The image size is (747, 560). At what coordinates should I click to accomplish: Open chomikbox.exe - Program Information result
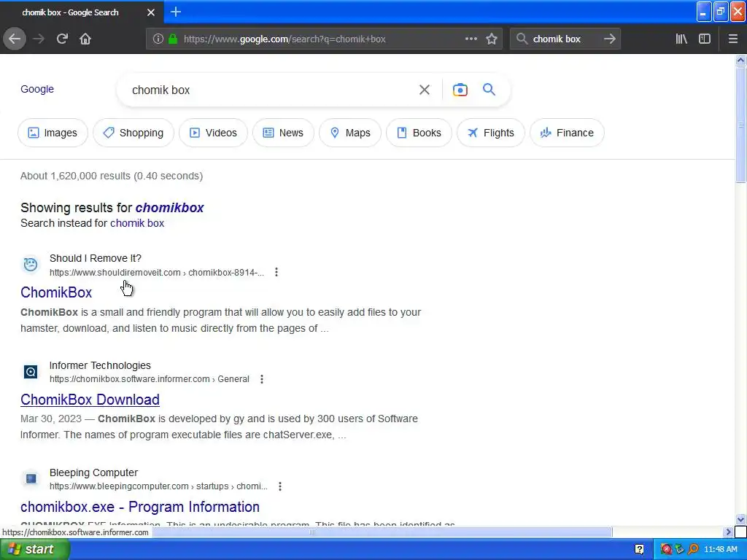pos(140,507)
